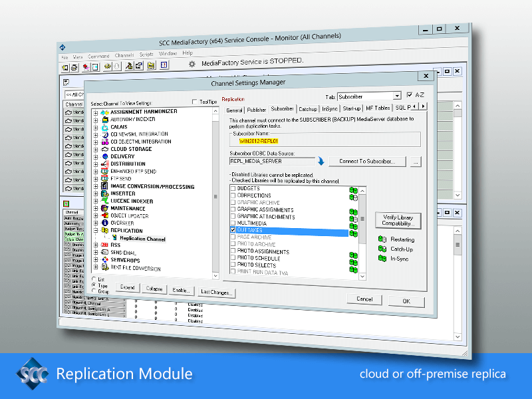Click the SERVEROPS channel icon
This screenshot has height=399, width=532.
pos(105,259)
